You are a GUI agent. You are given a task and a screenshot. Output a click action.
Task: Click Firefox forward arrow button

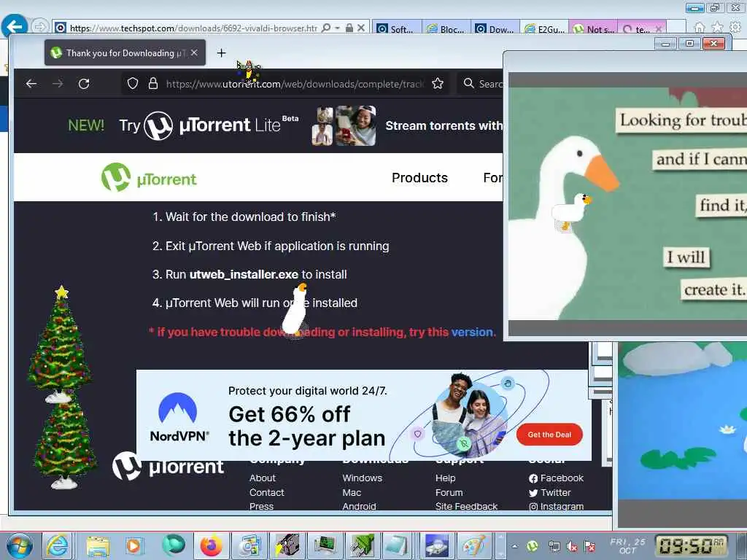(x=58, y=84)
